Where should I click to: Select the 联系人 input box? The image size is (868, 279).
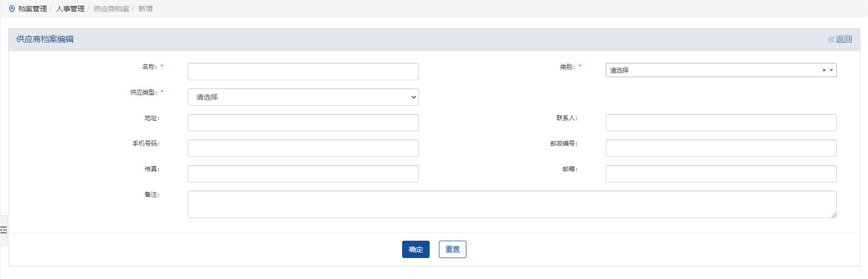721,123
